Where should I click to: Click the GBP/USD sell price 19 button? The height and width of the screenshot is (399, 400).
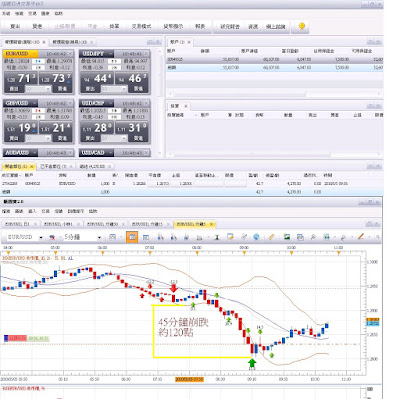[x=21, y=128]
